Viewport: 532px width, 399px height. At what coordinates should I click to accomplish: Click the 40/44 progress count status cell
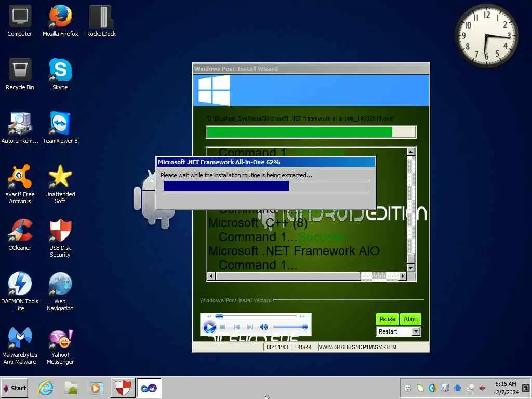pos(304,347)
